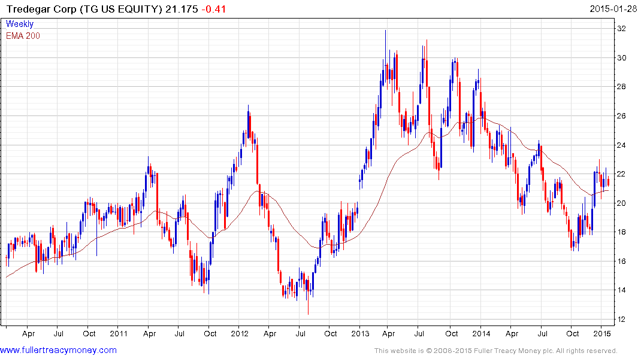This screenshot has width=644, height=359.
Task: Click the copyright notice 'Fuller Treacy Money plc'
Action: [513, 351]
